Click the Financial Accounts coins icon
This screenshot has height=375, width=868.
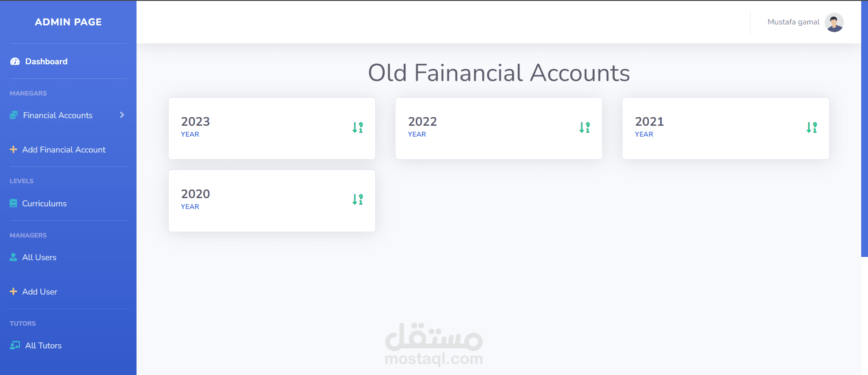[x=14, y=115]
